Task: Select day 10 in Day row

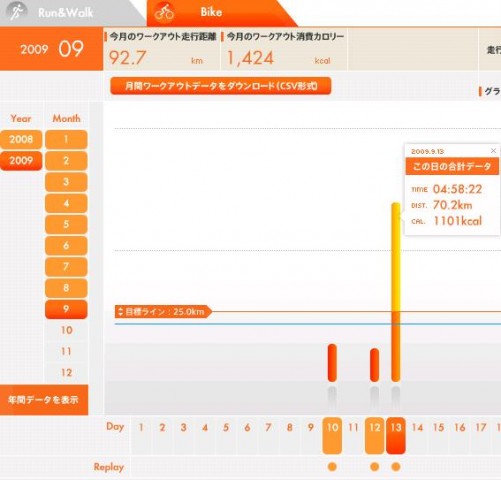Action: (x=332, y=435)
